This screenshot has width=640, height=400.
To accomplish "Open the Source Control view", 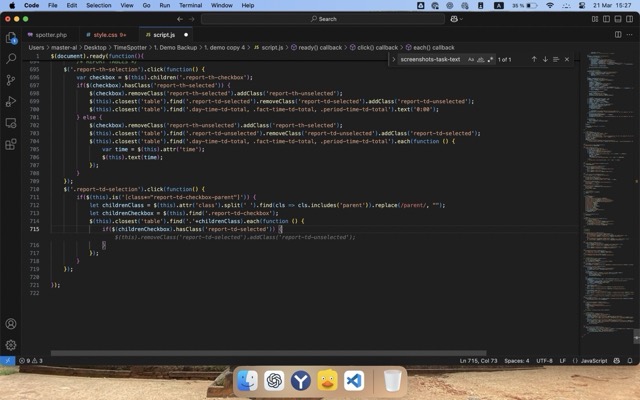I will coord(11,80).
